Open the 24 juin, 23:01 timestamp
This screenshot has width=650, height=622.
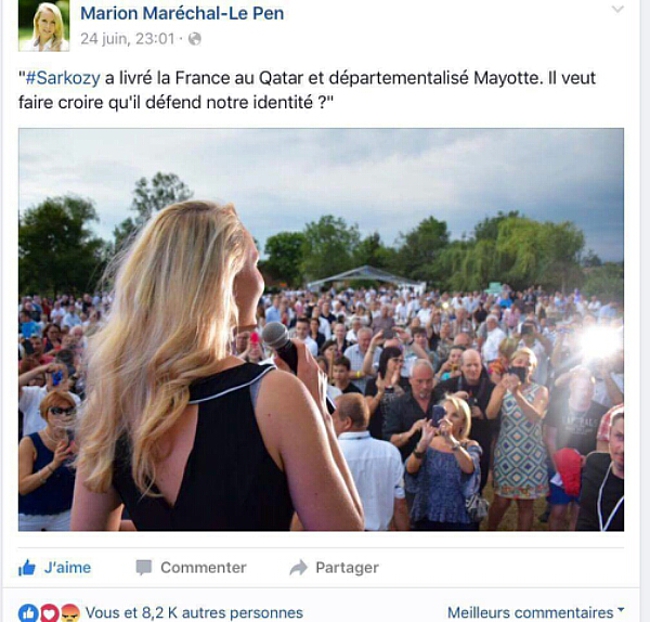127,39
